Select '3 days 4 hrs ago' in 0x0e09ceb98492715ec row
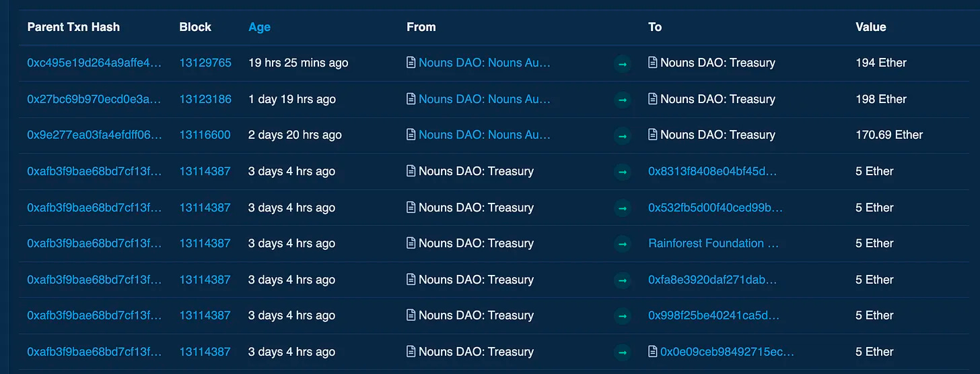 (291, 352)
